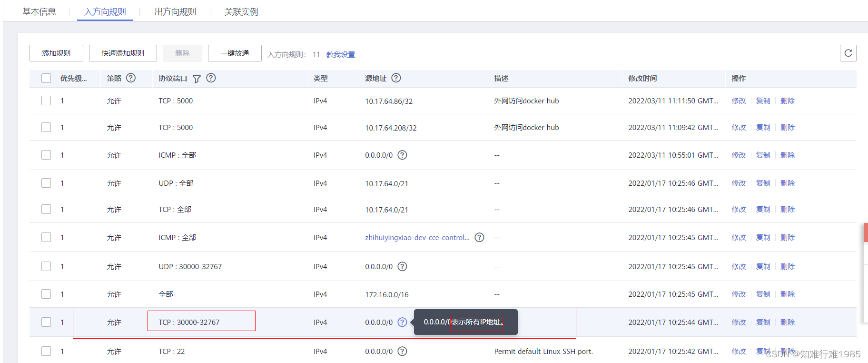The height and width of the screenshot is (363, 868).
Task: Show help for the 策略 column
Action: 131,78
